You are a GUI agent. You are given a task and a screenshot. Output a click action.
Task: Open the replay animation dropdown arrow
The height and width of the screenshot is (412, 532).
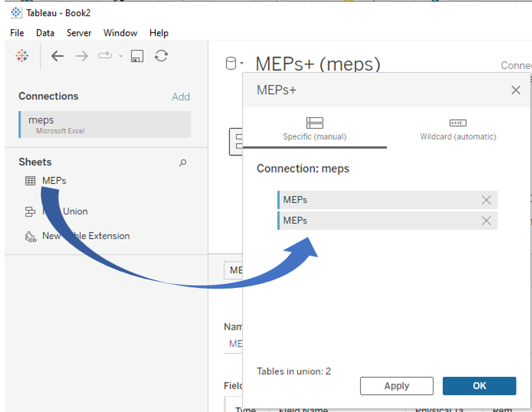(x=121, y=57)
